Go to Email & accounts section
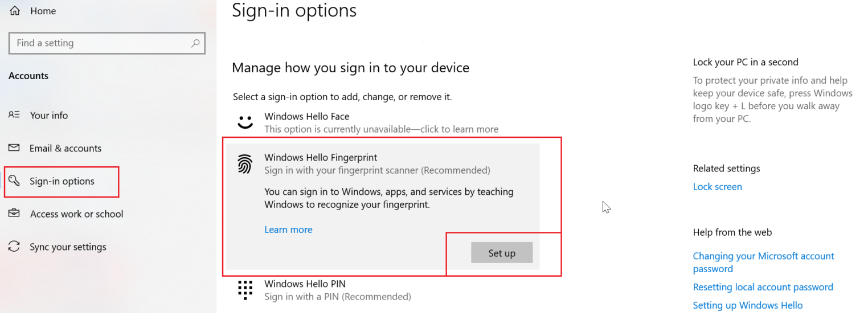 64,148
